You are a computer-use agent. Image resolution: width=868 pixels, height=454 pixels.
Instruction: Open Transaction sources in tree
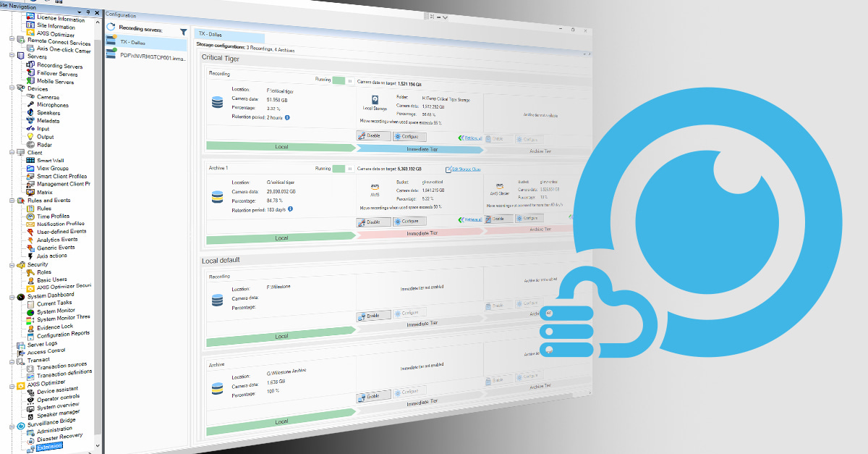point(61,366)
